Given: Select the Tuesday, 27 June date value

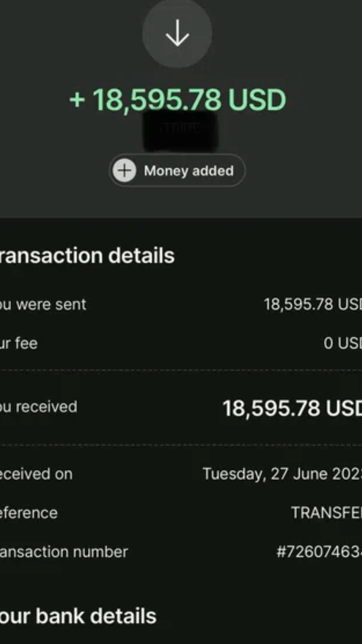Looking at the screenshot, I should (282, 474).
